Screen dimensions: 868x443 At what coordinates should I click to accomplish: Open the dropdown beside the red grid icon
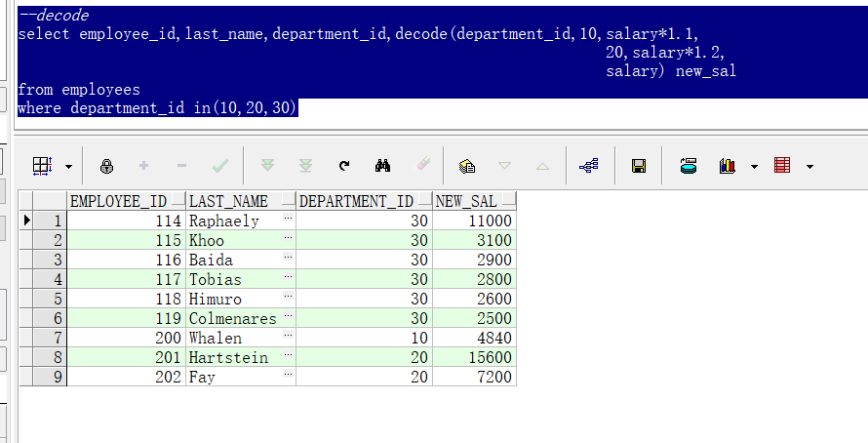pyautogui.click(x=809, y=166)
